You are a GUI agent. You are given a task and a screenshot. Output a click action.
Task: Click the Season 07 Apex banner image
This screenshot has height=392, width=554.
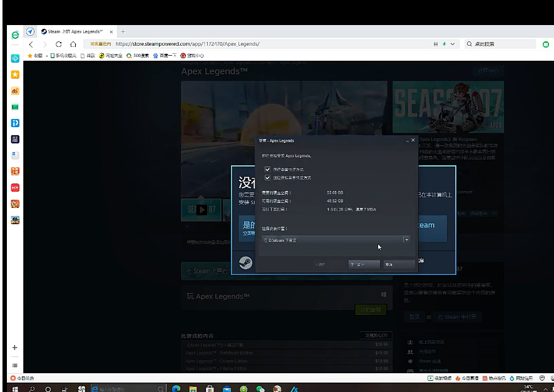coord(448,107)
